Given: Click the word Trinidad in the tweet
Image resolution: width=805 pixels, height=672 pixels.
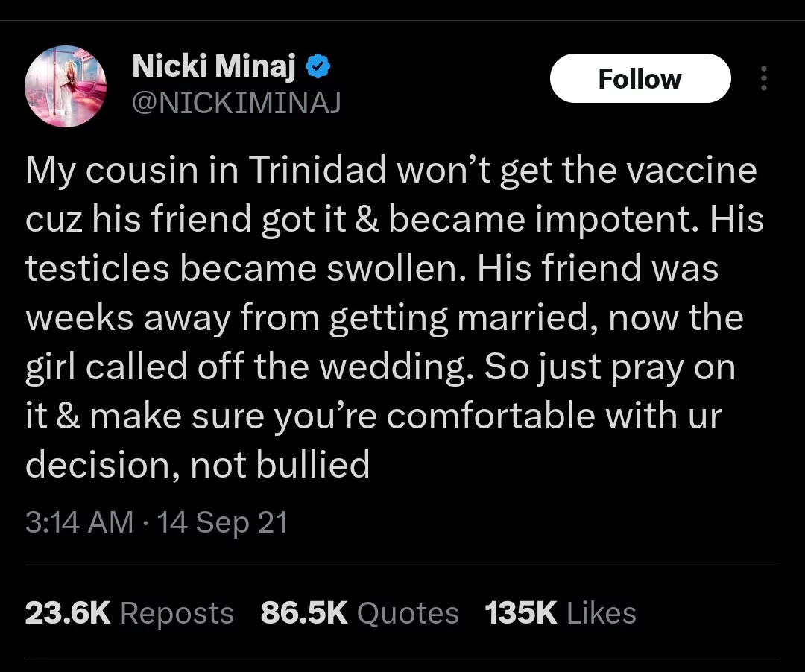Looking at the screenshot, I should (x=318, y=170).
